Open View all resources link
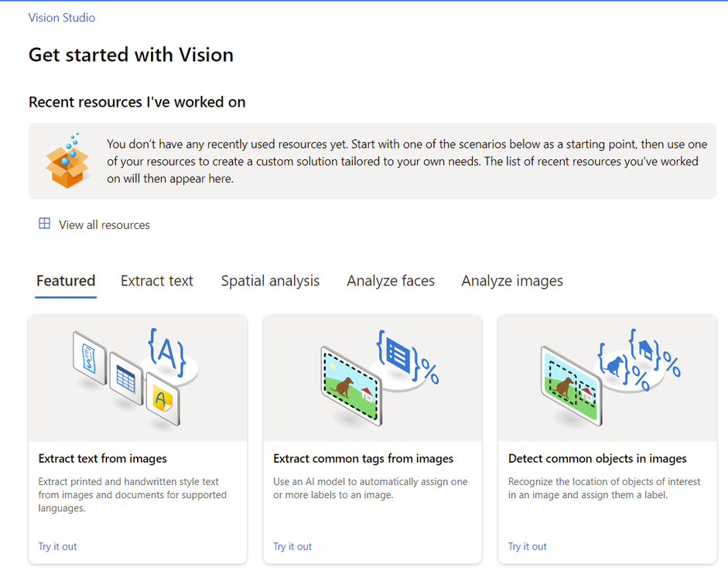 (x=104, y=225)
